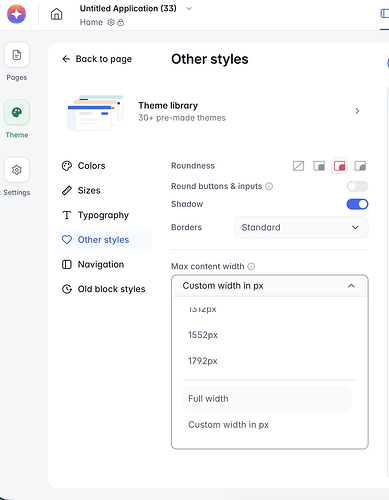Click the page settings gear beside Home

coord(111,22)
